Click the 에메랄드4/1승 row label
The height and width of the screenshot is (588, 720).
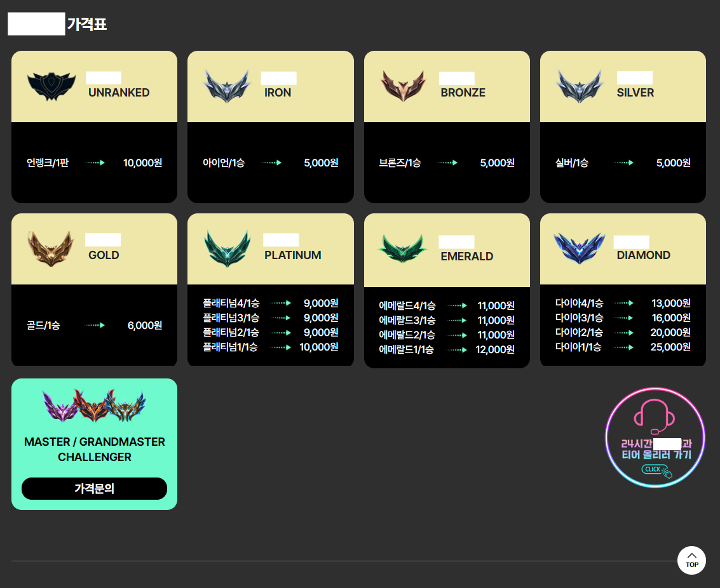(x=407, y=305)
